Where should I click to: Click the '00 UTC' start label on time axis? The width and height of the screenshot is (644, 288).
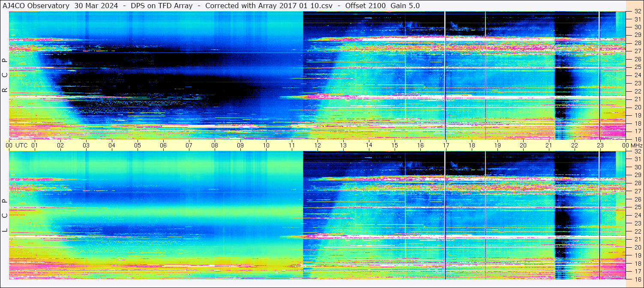pyautogui.click(x=16, y=145)
